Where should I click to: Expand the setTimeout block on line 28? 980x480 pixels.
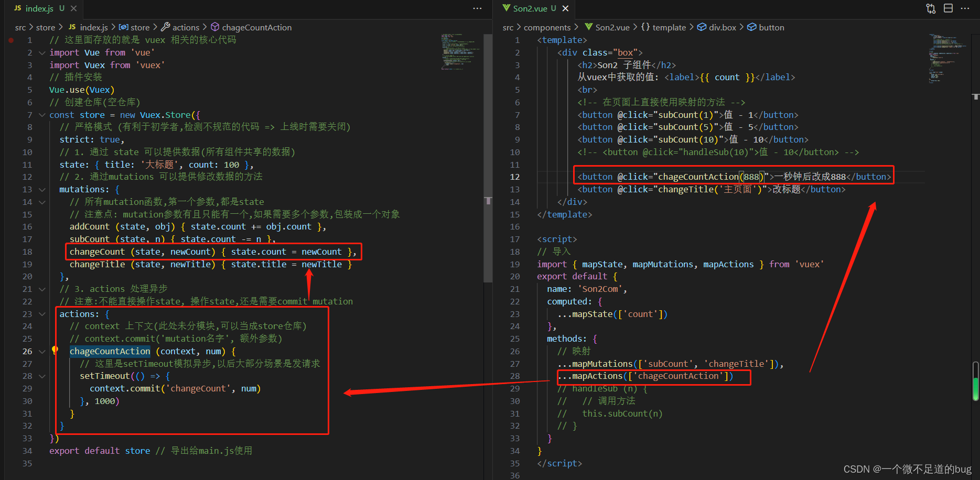coord(42,376)
